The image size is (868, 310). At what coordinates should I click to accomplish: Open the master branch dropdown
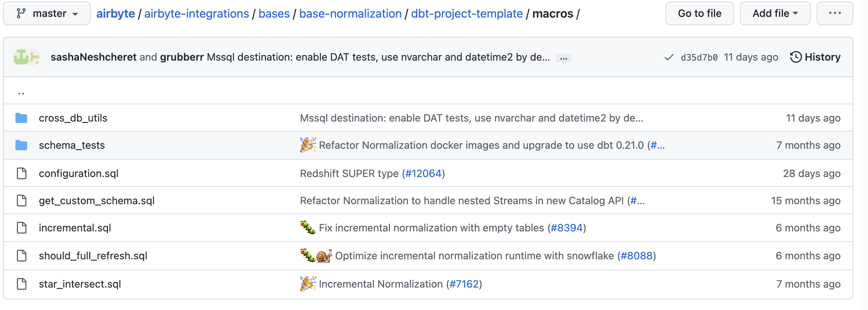(x=47, y=13)
